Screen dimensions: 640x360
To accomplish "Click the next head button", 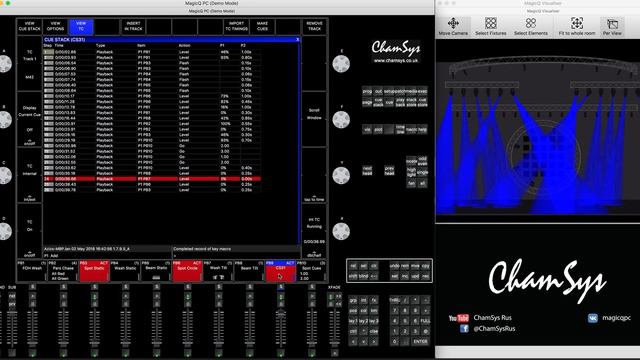I will (x=367, y=171).
